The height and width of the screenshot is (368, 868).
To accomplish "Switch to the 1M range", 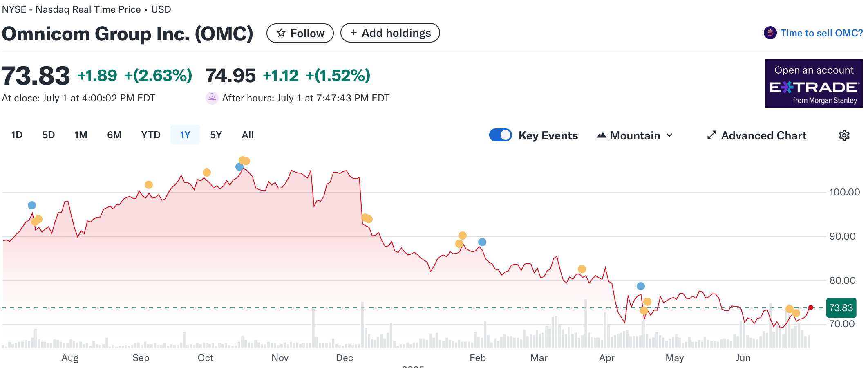I will coord(81,135).
